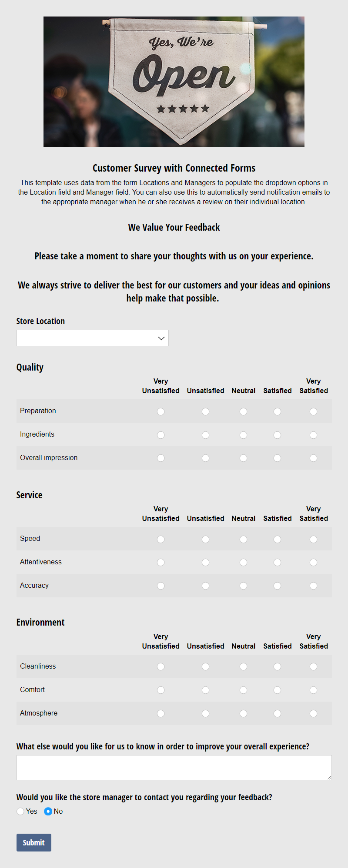This screenshot has height=868, width=348.
Task: Click the Yes We're Open banner image
Action: (x=174, y=81)
